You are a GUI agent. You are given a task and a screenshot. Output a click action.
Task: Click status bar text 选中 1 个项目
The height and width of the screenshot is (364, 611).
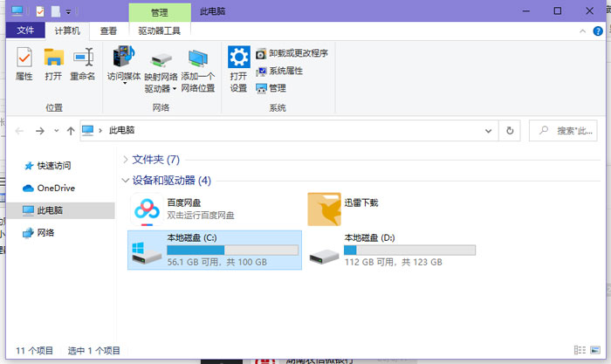[94, 350]
